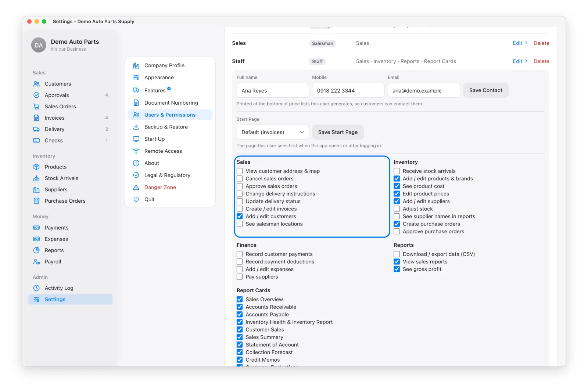The height and width of the screenshot is (383, 588).
Task: Delete the Staff role
Action: [x=541, y=61]
